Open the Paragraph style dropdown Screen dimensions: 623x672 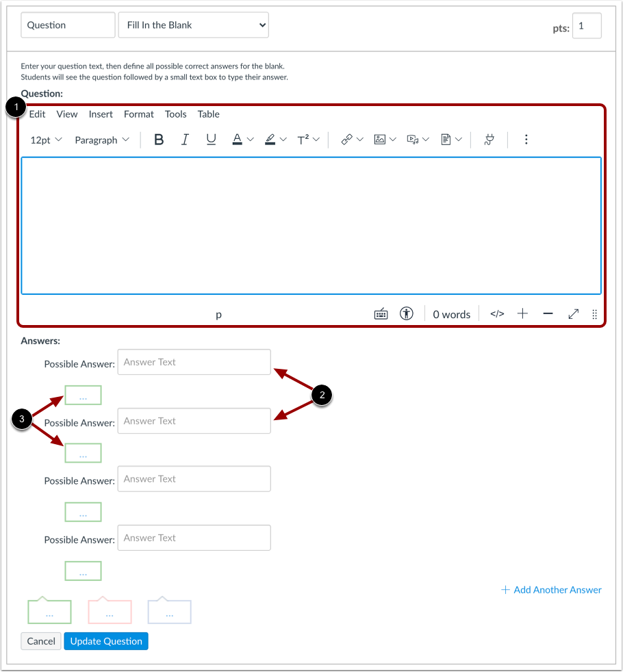click(x=101, y=139)
